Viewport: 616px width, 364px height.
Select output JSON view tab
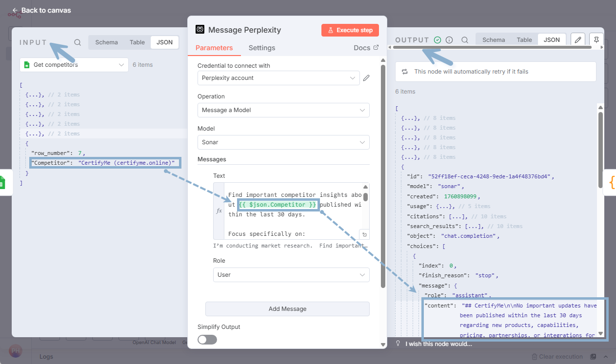coord(552,40)
